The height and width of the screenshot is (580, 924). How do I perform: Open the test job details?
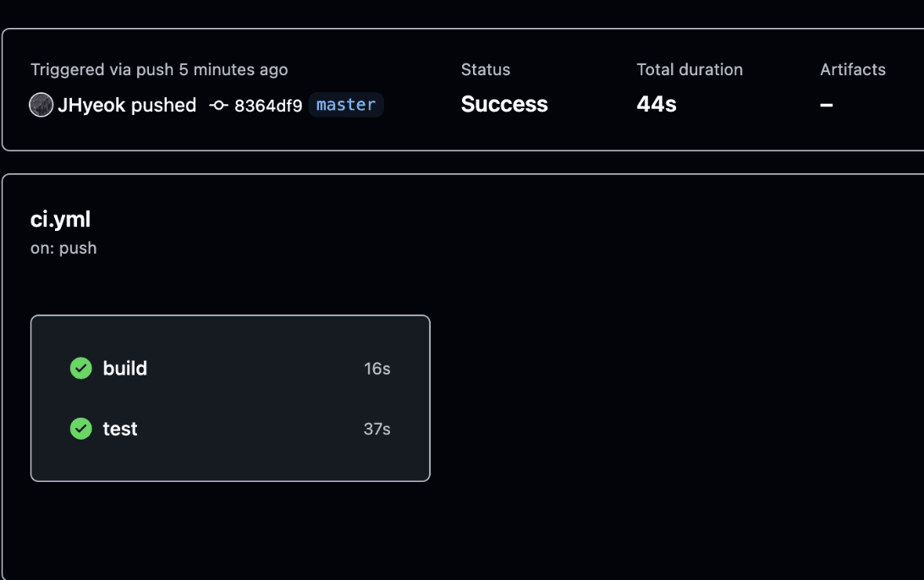[119, 429]
